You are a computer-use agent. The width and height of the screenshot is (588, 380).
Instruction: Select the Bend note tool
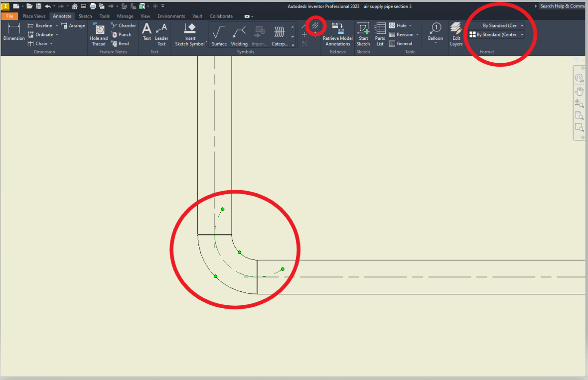pos(120,43)
